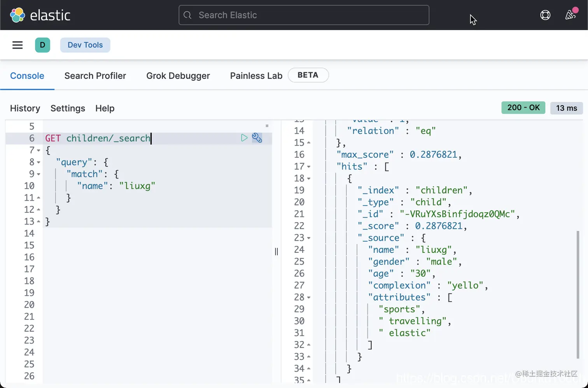Screen dimensions: 588x388
Task: Open the help menu lifebuoy icon
Action: click(x=545, y=15)
